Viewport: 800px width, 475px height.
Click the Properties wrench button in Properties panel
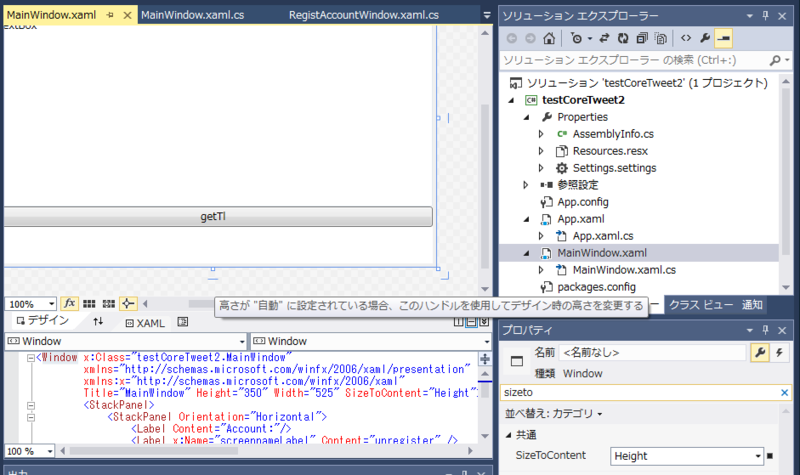pyautogui.click(x=760, y=353)
